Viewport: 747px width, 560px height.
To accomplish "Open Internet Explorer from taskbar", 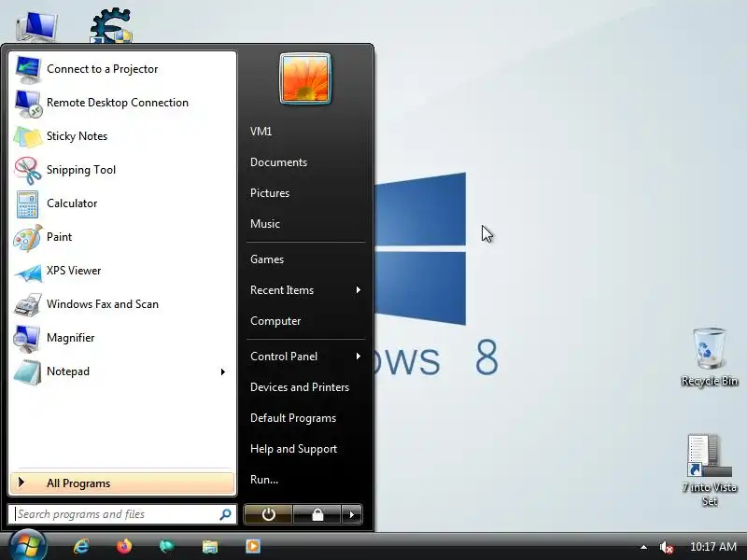I will click(x=81, y=546).
